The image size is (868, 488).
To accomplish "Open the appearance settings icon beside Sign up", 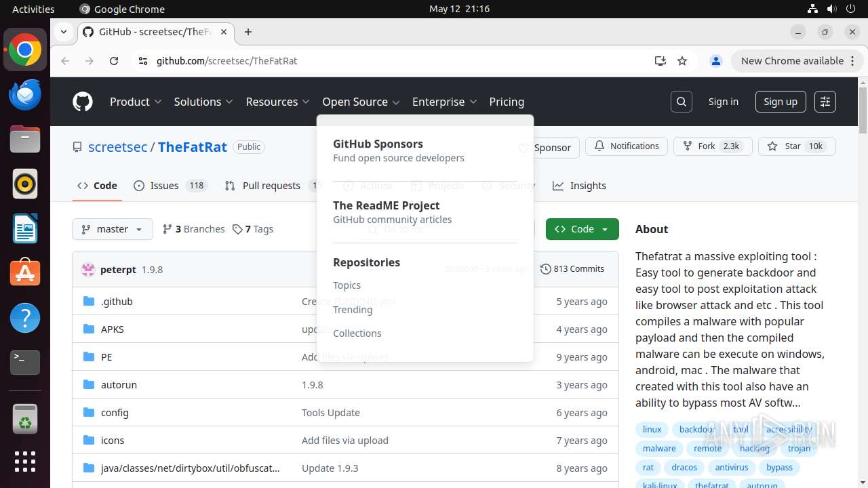I will (825, 102).
